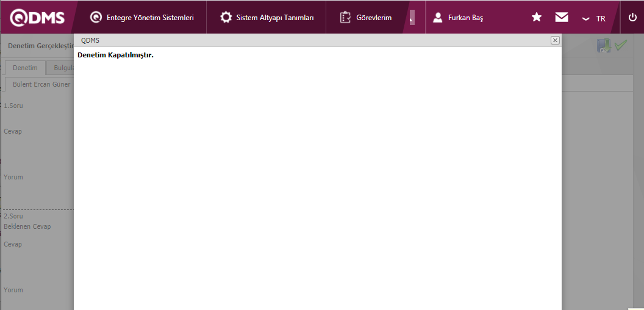Click the user avatar icon
Viewport: 644px width, 310px height.
coord(438,18)
